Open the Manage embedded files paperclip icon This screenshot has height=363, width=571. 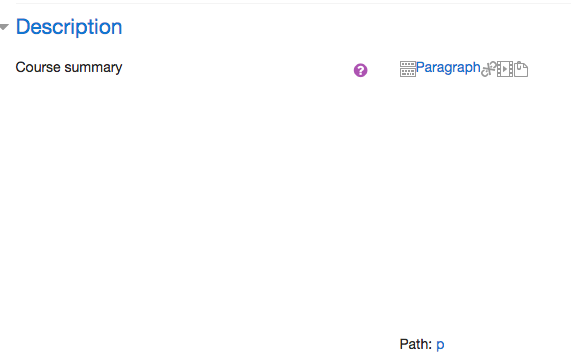click(x=521, y=69)
